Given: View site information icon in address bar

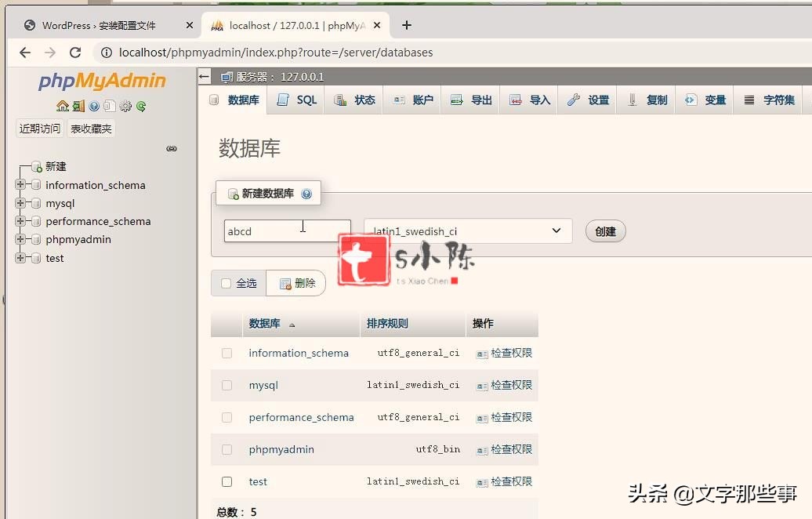Looking at the screenshot, I should click(106, 53).
